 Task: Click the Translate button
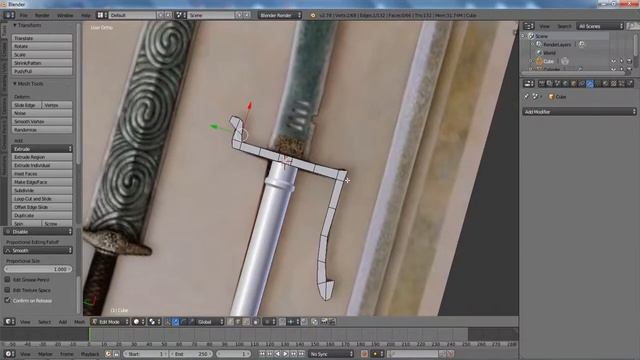click(42, 38)
